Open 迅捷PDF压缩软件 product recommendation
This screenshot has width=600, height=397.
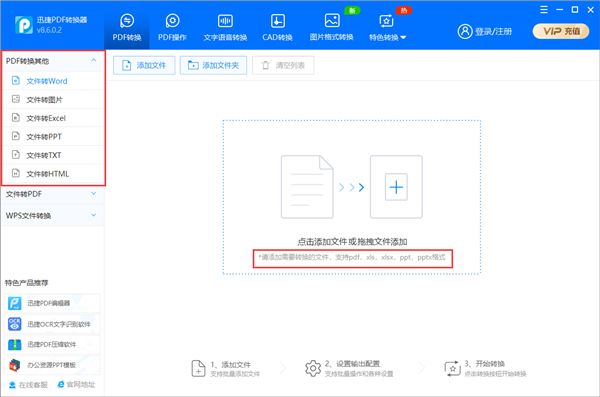click(x=52, y=345)
